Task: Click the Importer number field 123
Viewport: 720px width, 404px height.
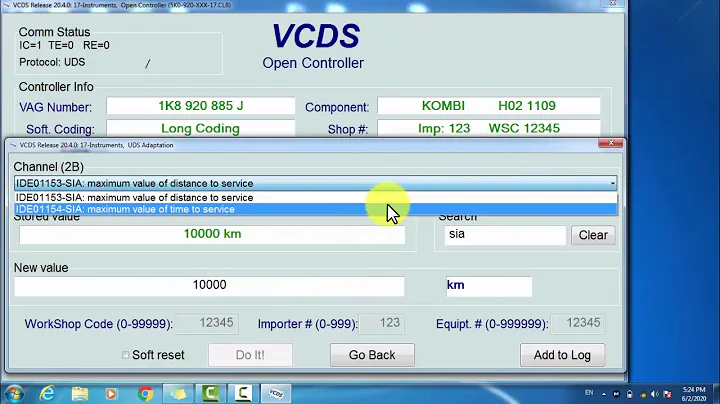Action: point(381,323)
